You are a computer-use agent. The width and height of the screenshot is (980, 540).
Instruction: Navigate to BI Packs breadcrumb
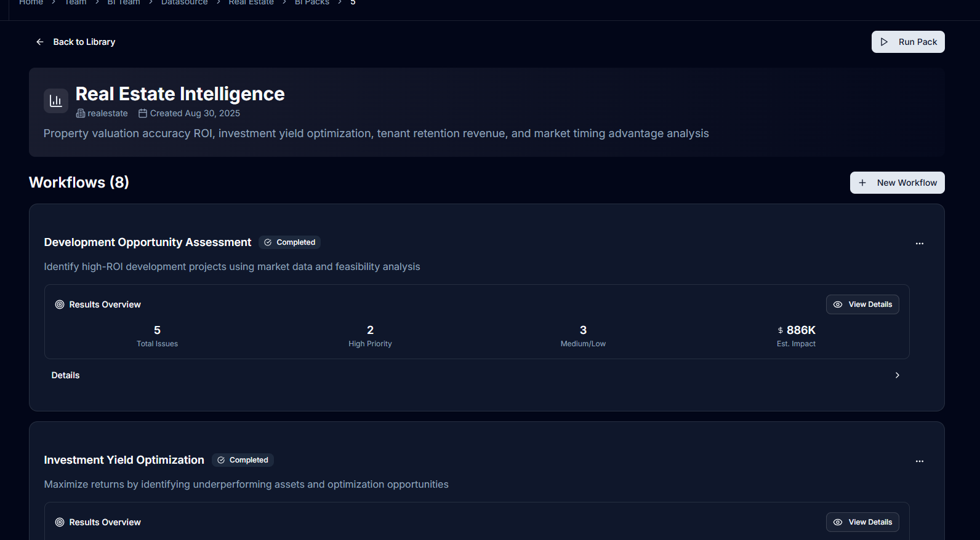click(x=312, y=2)
